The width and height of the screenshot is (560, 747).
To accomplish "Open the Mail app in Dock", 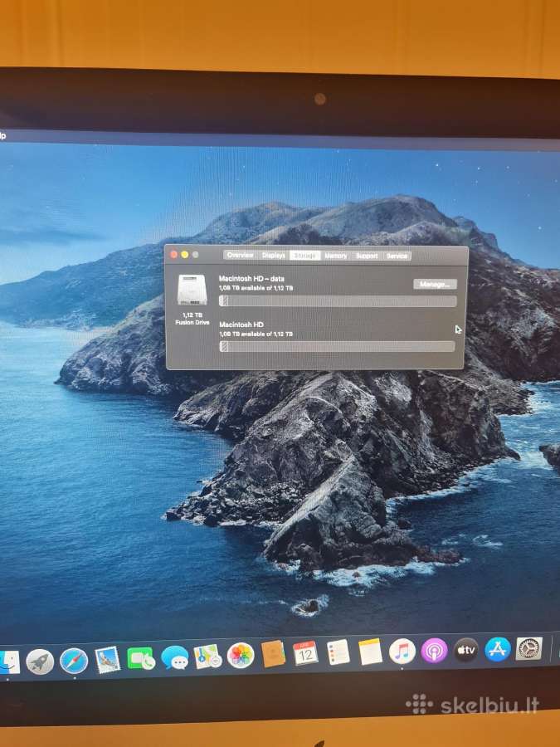I will click(x=107, y=660).
